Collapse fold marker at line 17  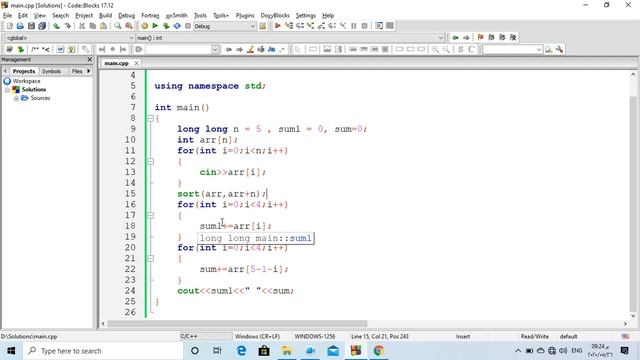[x=150, y=216]
